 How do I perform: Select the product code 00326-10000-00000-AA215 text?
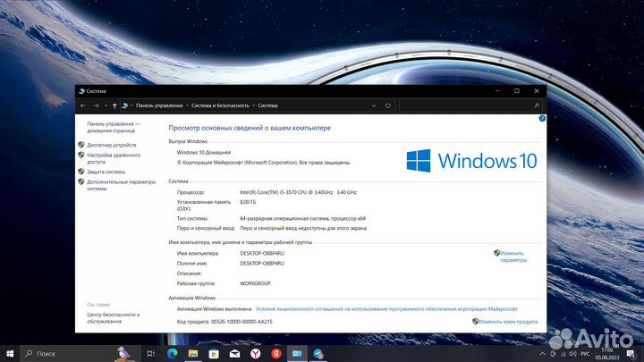point(241,322)
